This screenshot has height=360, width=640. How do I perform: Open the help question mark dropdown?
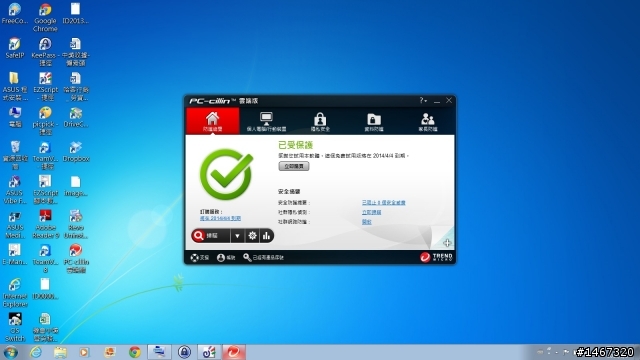(423, 100)
